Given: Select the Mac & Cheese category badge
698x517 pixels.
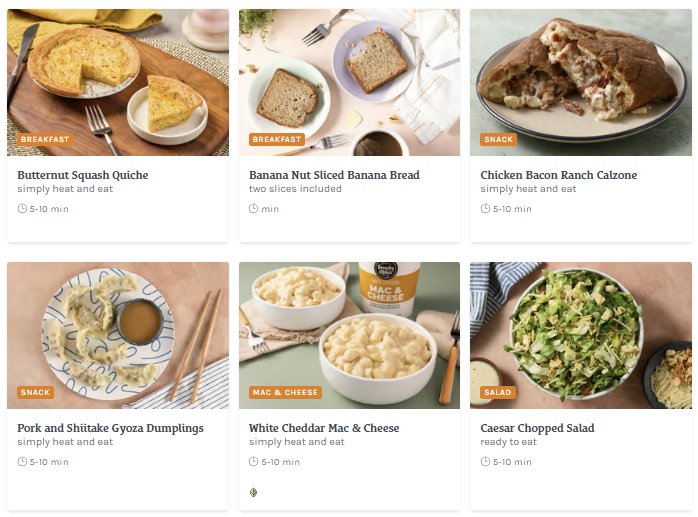Looking at the screenshot, I should tap(285, 393).
